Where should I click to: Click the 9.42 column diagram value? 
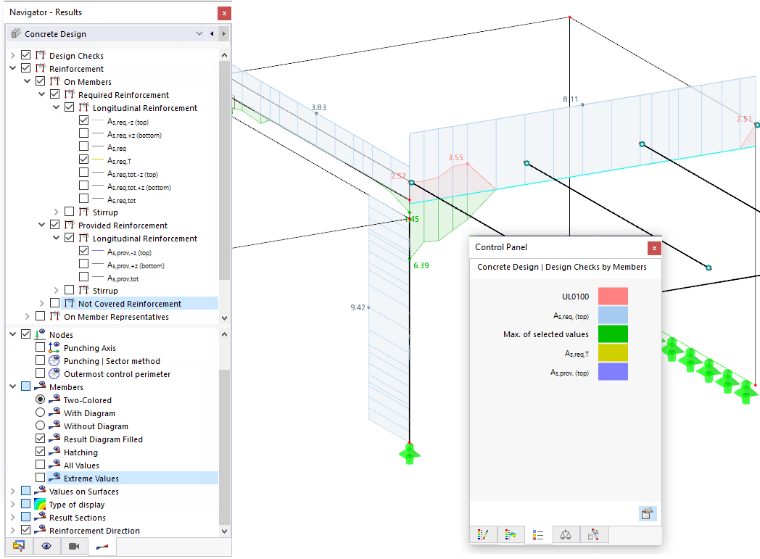tap(358, 307)
